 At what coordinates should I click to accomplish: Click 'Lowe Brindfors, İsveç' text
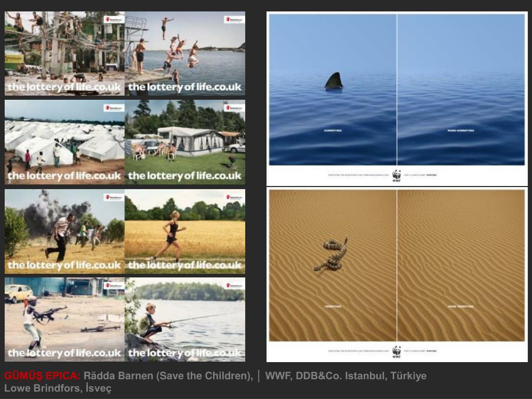pos(58,388)
